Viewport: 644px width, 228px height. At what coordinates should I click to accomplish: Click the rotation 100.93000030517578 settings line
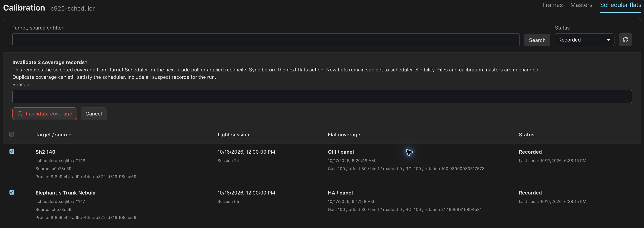[x=406, y=169]
